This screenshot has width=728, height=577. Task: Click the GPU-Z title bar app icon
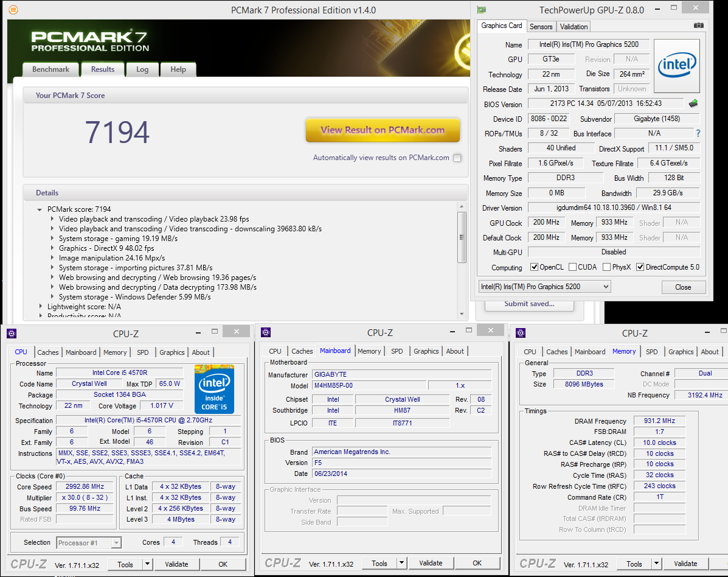click(482, 10)
